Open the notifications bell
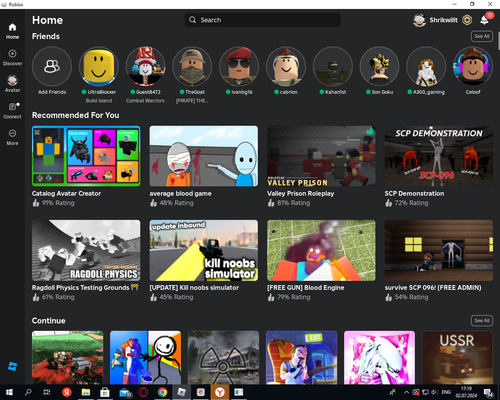 (484, 20)
